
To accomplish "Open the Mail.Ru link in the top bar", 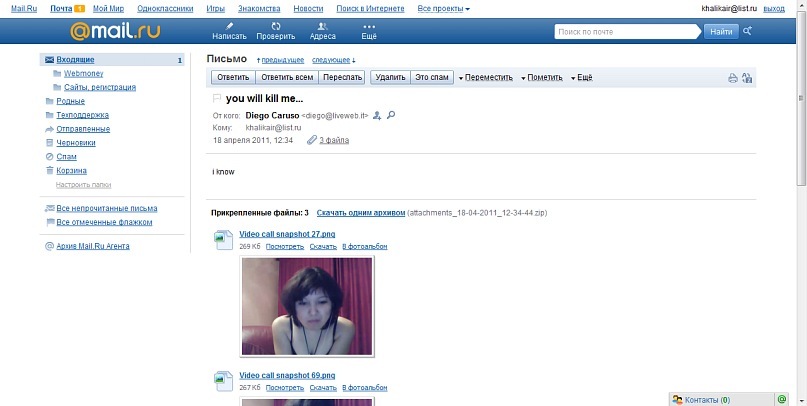I will [24, 9].
